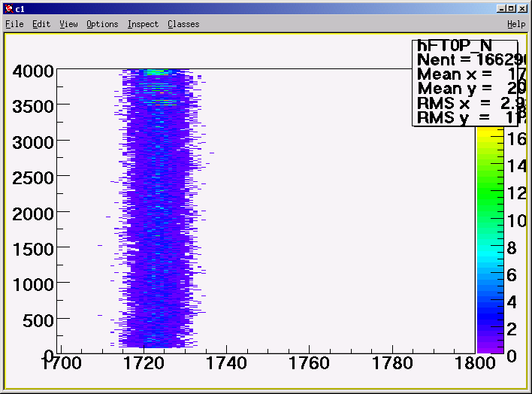Screen dimensions: 532x394
Task: Click the Mean x stats line
Action: click(471, 74)
